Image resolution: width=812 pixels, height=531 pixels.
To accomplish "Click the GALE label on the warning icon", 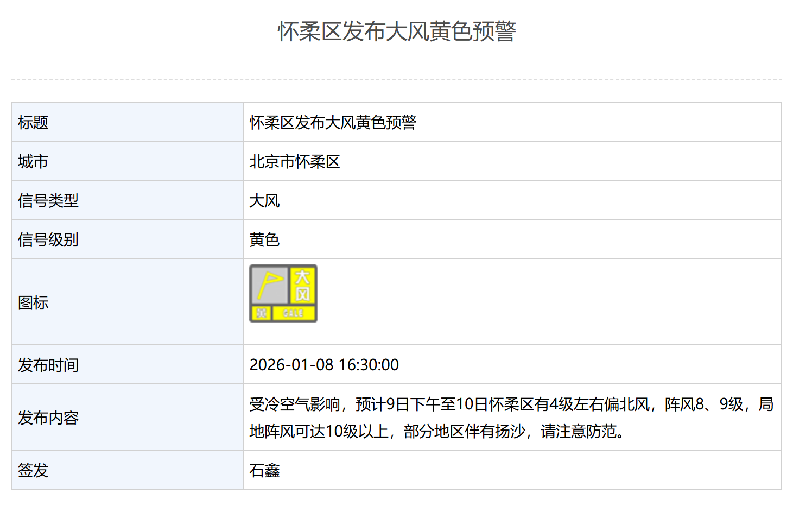I will pos(293,313).
